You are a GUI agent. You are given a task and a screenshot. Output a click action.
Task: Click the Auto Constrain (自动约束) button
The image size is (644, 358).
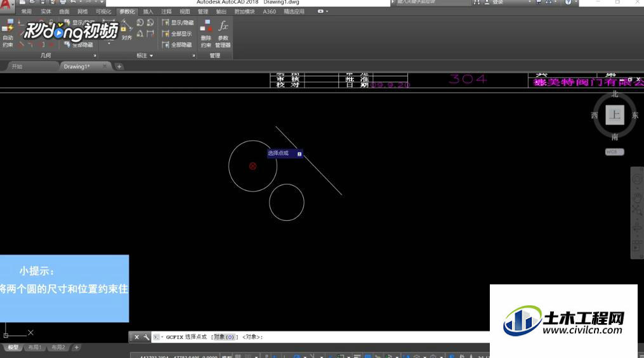8,33
